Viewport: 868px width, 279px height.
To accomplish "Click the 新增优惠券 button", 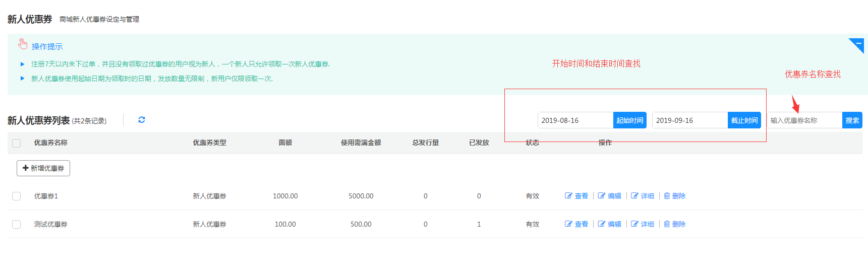I will (x=43, y=168).
